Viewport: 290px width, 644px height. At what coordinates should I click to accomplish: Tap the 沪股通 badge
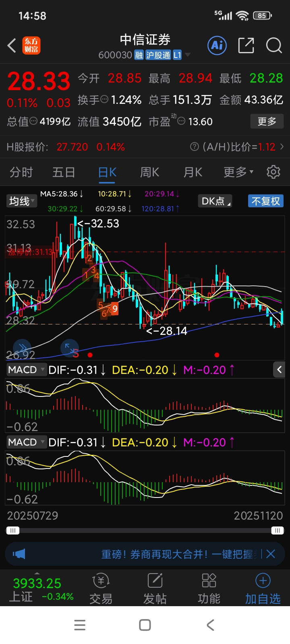[158, 55]
